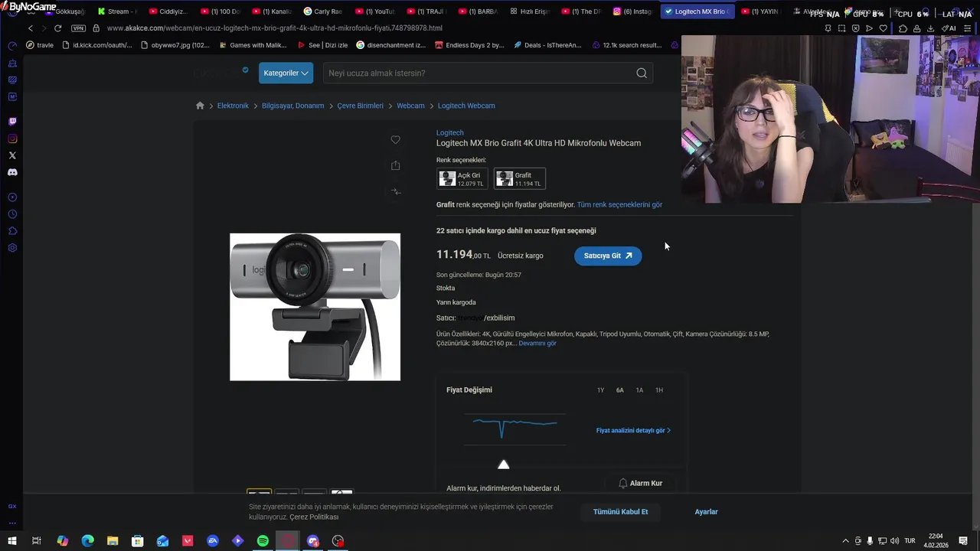Screen dimensions: 980x551
Task: Select the 6A price history range
Action: click(x=620, y=390)
